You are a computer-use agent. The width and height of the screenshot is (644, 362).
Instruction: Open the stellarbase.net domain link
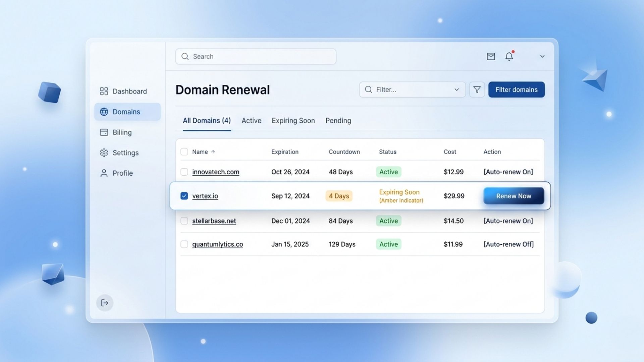[214, 221]
